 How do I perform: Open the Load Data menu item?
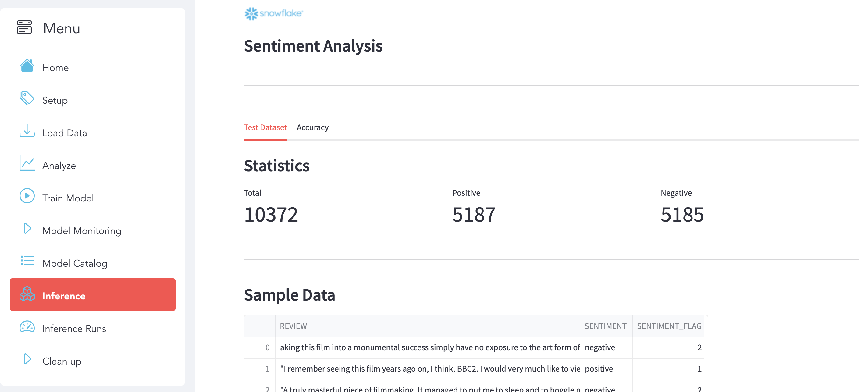click(x=65, y=133)
